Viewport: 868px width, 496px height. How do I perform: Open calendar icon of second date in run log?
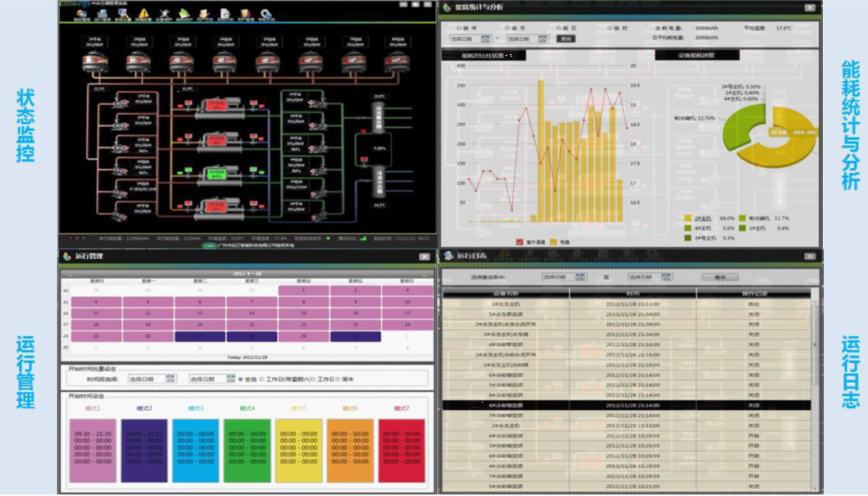pyautogui.click(x=666, y=277)
